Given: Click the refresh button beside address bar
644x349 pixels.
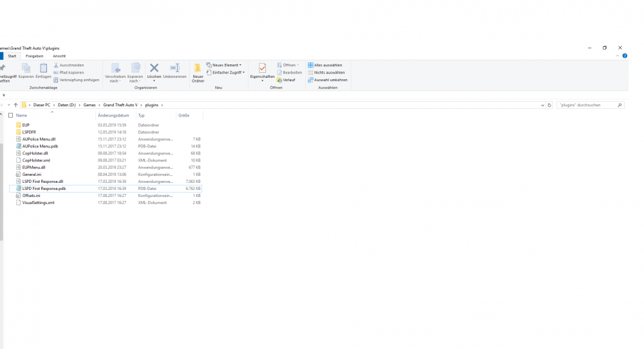Looking at the screenshot, I should [x=549, y=105].
